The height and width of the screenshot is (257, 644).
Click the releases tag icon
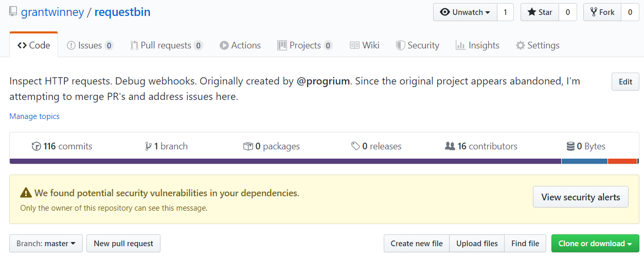pyautogui.click(x=355, y=146)
